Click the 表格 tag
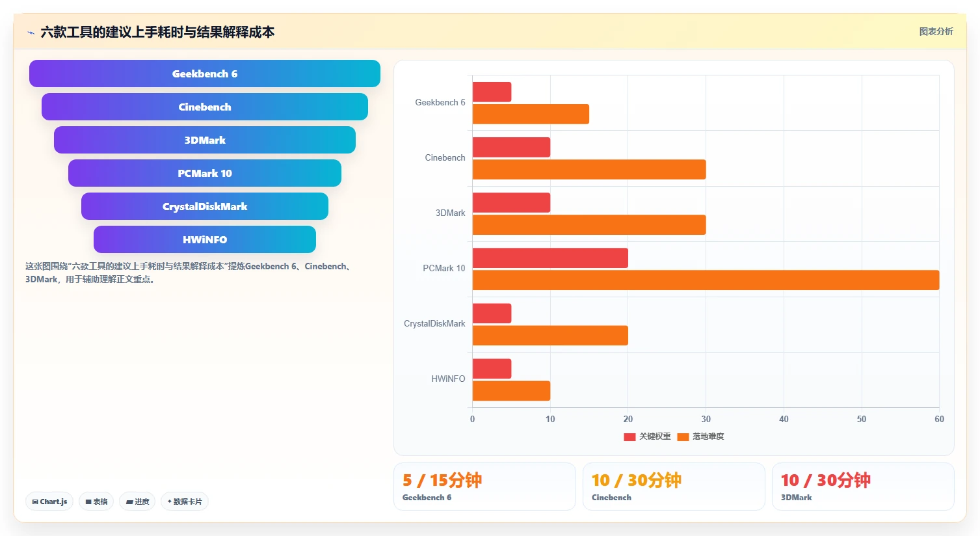Image resolution: width=980 pixels, height=536 pixels. (96, 502)
